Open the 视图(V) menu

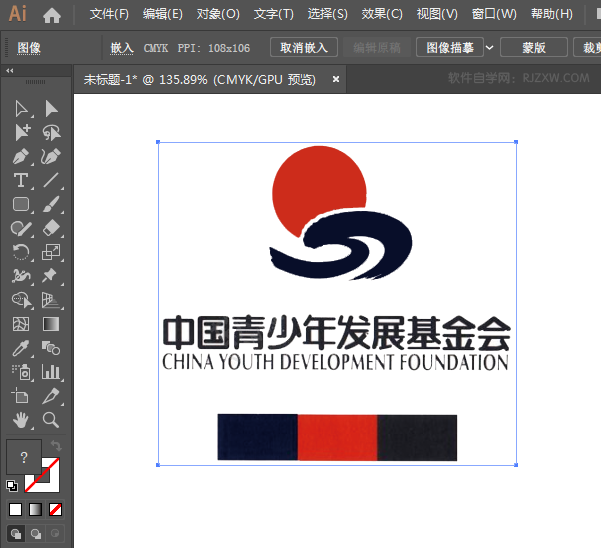coord(437,14)
